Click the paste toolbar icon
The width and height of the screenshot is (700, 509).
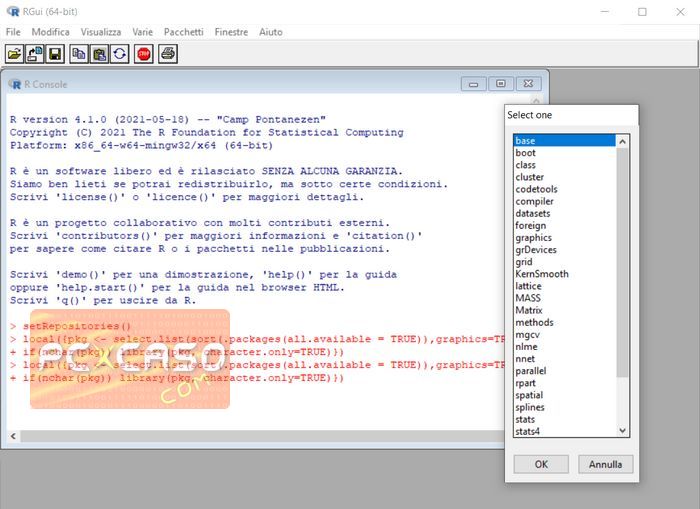(x=99, y=54)
